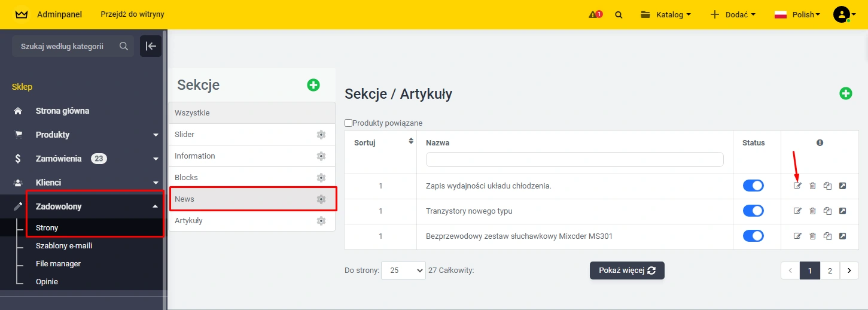
Task: Click the green plus icon to add article
Action: tap(845, 93)
